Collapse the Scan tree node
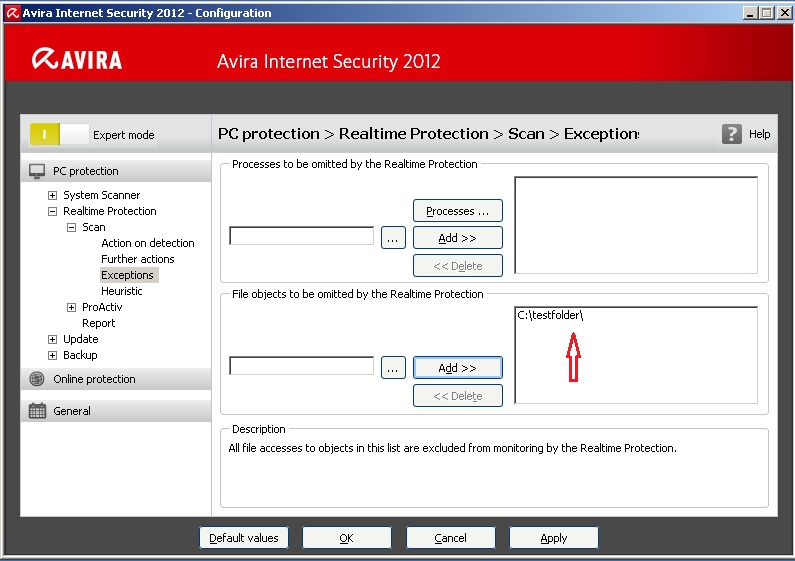The image size is (795, 561). point(71,227)
